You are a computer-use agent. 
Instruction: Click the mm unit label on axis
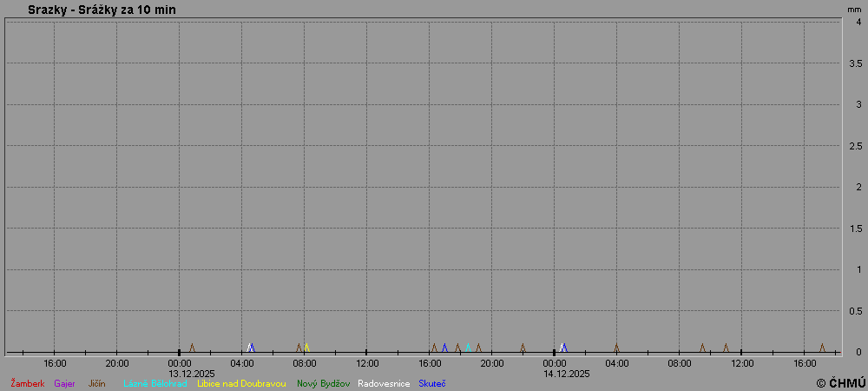pos(854,9)
